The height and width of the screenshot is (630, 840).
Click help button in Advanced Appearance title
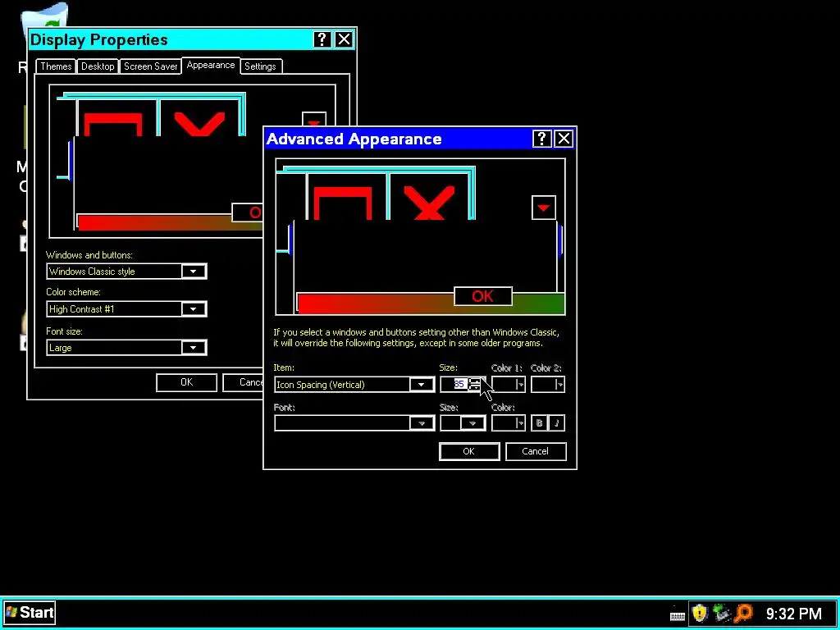coord(541,139)
